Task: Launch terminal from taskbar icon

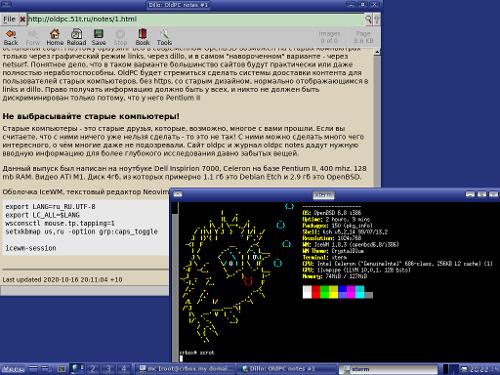Action: [x=61, y=369]
